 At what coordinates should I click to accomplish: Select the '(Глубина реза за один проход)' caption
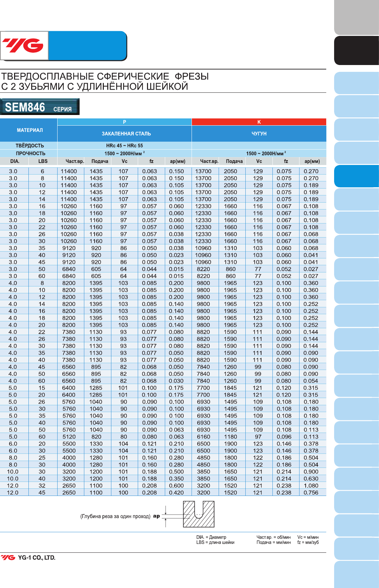pos(115,516)
